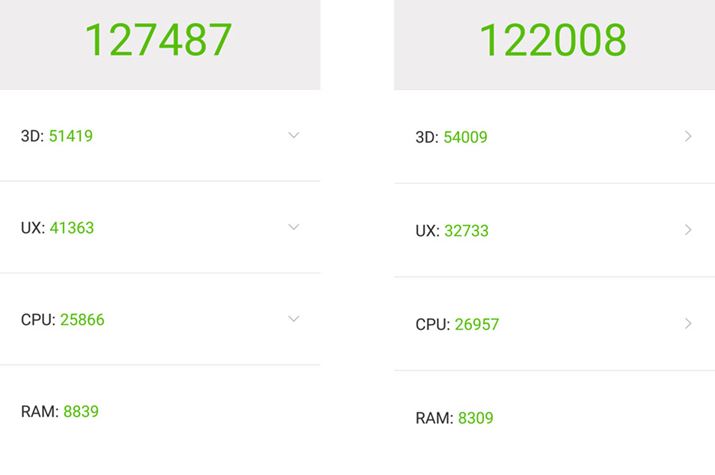715x475 pixels.
Task: Click the "UX:" label beside 41363
Action: point(32,228)
